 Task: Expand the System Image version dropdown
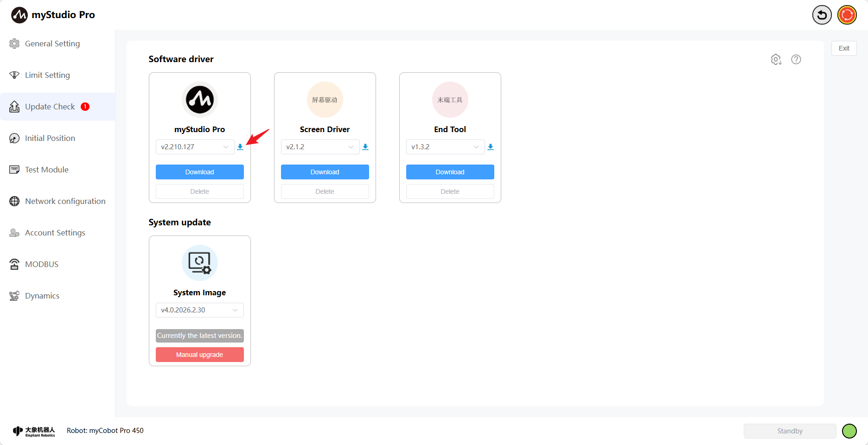[x=200, y=310]
